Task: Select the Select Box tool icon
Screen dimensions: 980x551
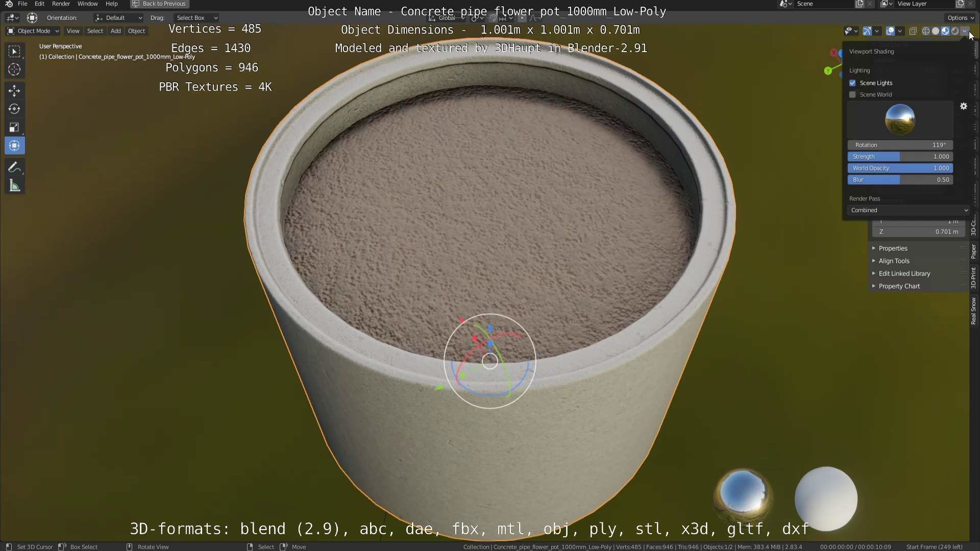Action: (14, 52)
